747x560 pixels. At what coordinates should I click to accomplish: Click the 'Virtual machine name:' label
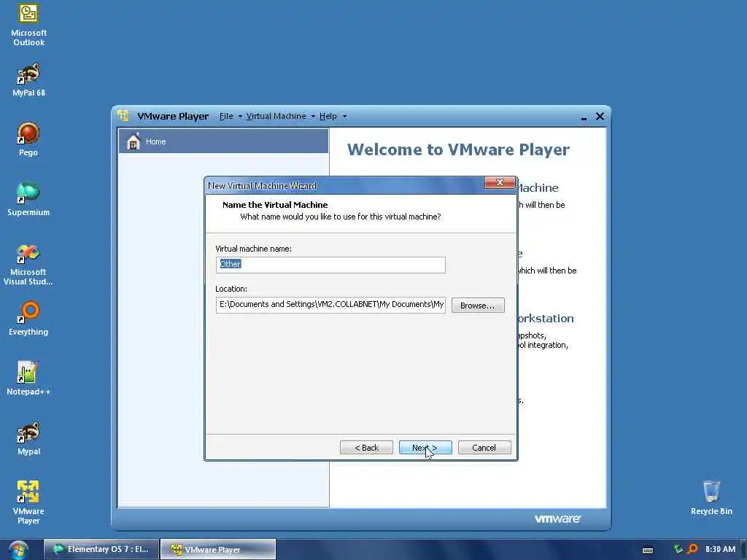[x=253, y=249]
